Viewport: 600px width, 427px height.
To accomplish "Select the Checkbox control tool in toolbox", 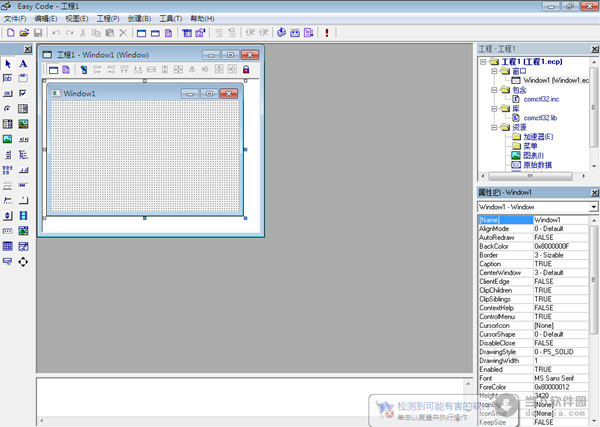I will click(23, 93).
